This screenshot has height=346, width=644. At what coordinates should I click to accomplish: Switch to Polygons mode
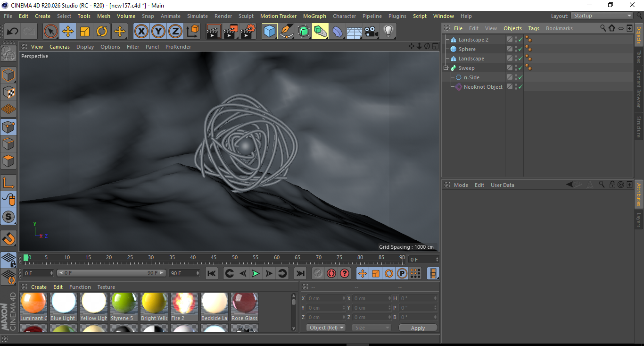[x=8, y=161]
